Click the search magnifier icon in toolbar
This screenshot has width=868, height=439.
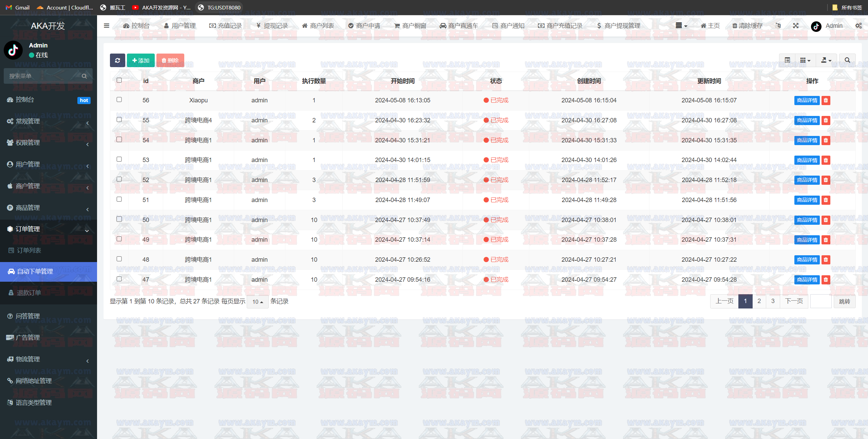coord(847,60)
